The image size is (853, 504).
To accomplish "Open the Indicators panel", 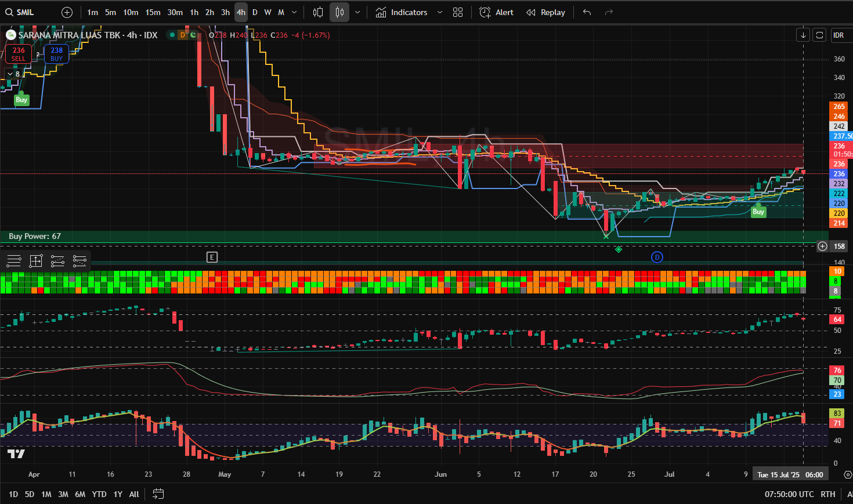I will (402, 12).
